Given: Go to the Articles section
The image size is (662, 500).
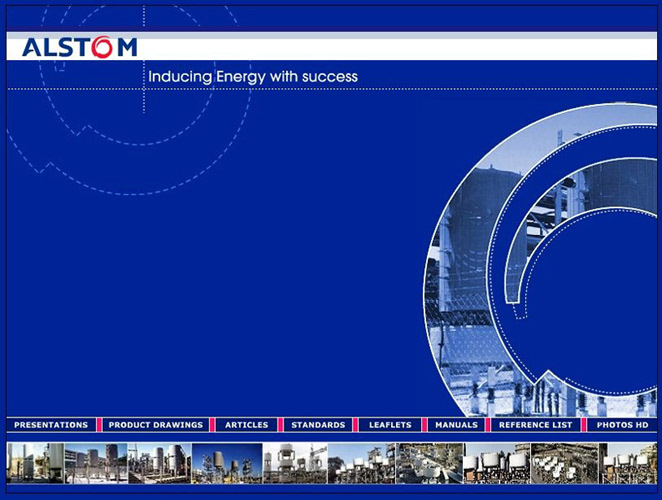Looking at the screenshot, I should (247, 425).
